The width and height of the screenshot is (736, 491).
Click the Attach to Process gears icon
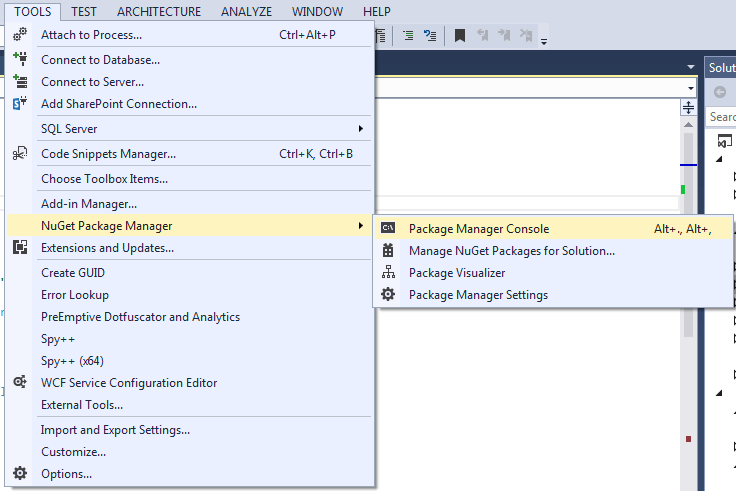[x=20, y=34]
